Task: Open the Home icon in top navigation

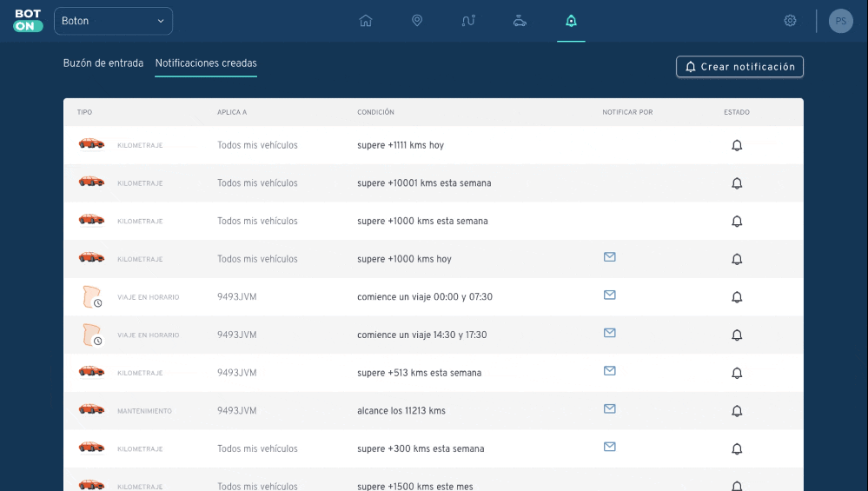Action: tap(365, 21)
